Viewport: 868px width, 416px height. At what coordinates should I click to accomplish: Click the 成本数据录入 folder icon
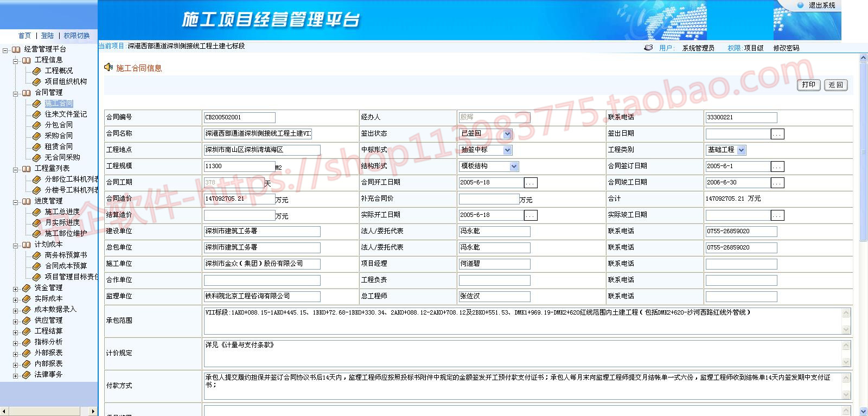tap(26, 310)
